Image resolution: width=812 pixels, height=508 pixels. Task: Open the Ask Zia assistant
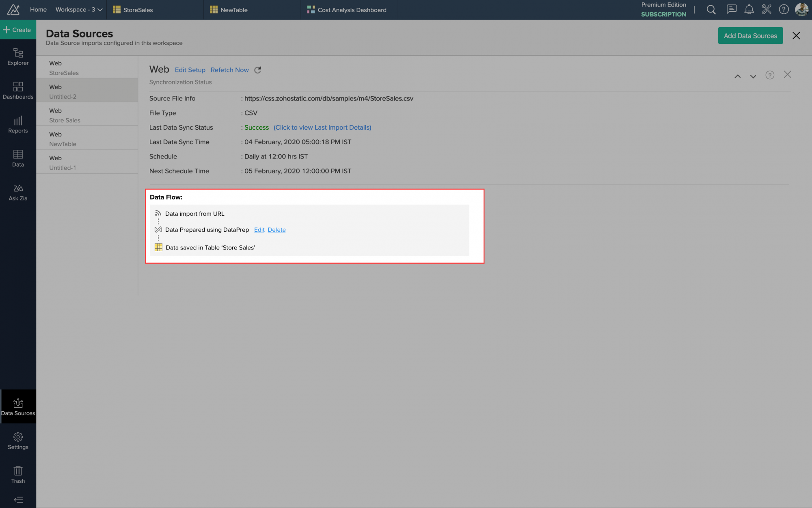pyautogui.click(x=18, y=192)
